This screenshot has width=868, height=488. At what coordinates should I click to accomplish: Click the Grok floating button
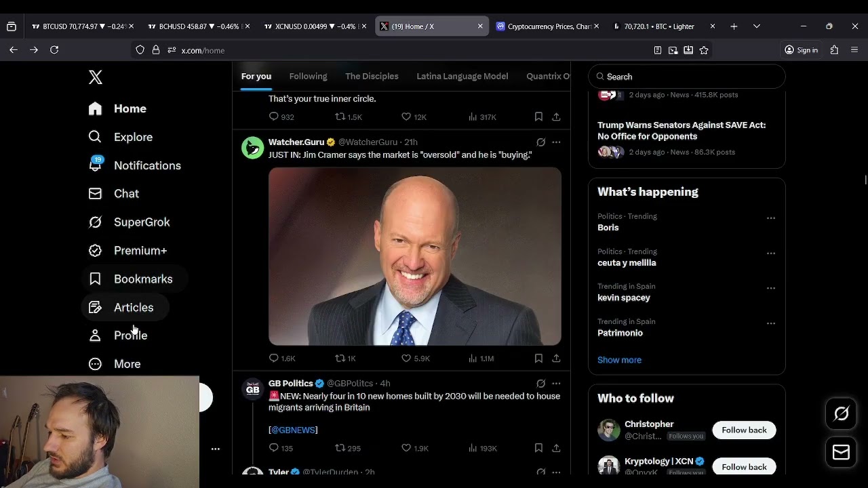coord(841,413)
